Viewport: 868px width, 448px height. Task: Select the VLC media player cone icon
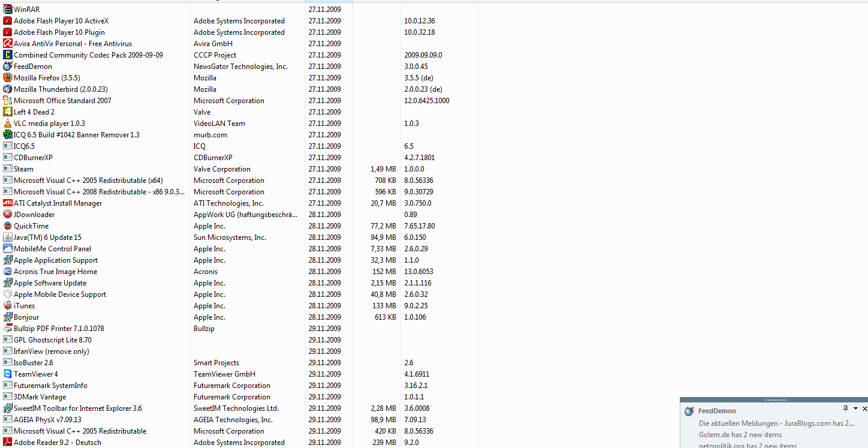pyautogui.click(x=7, y=124)
